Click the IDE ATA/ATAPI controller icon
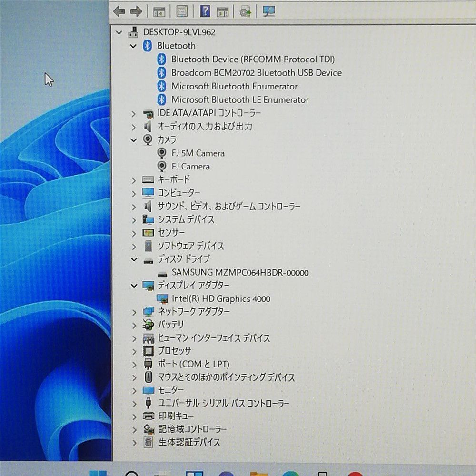The image size is (476, 476). pyautogui.click(x=148, y=114)
